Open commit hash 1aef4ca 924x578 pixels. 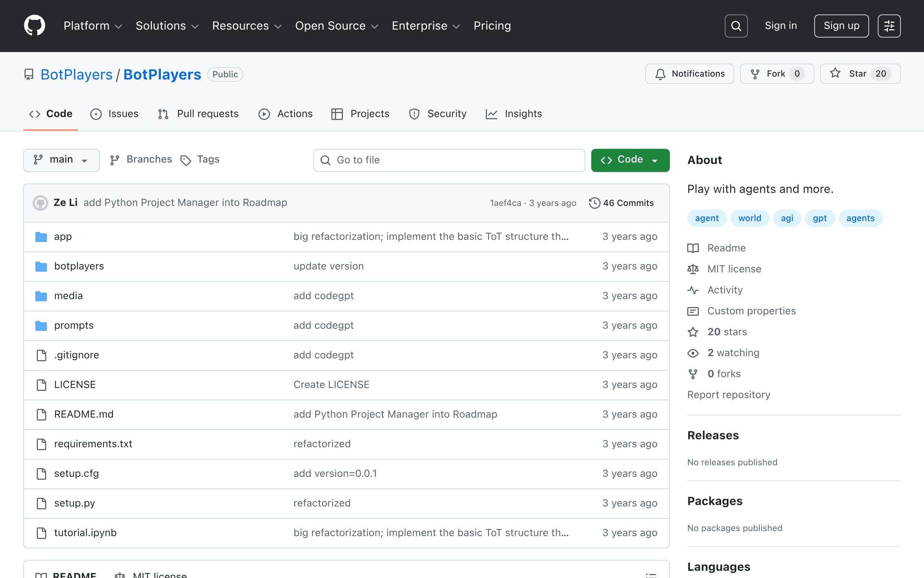tap(505, 203)
